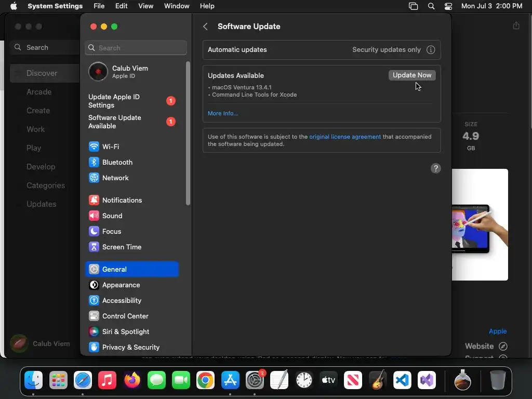This screenshot has width=532, height=399.
Task: Open Finder from the Dock
Action: point(33,380)
